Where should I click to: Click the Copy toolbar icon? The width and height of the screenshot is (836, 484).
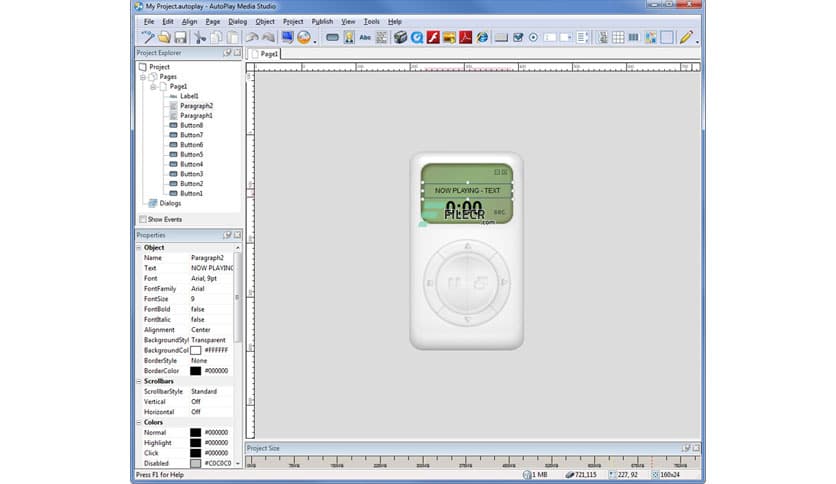point(216,37)
